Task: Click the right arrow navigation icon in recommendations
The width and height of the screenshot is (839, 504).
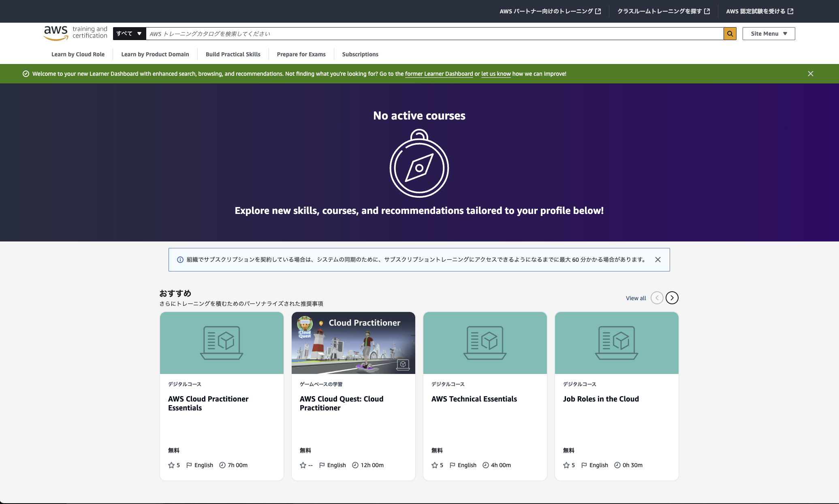Action: (x=672, y=298)
